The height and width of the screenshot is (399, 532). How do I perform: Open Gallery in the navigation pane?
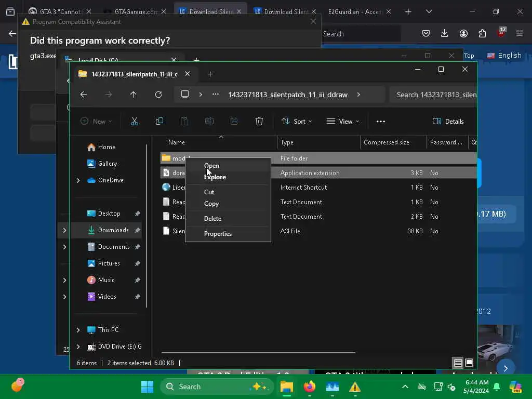[x=107, y=164]
